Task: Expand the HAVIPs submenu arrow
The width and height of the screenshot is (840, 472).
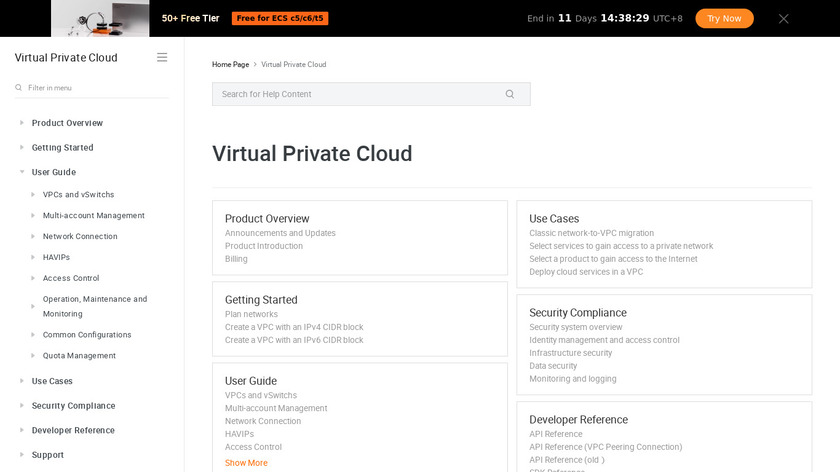Action: coord(33,258)
